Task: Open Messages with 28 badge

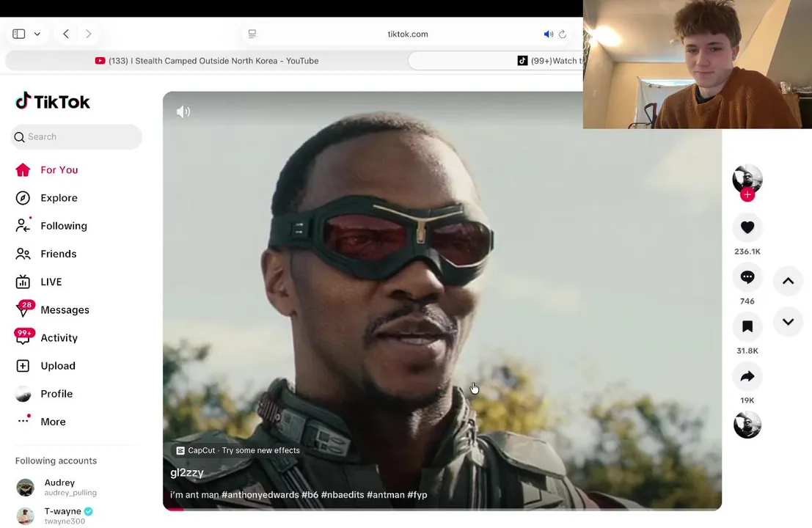Action: coord(52,309)
